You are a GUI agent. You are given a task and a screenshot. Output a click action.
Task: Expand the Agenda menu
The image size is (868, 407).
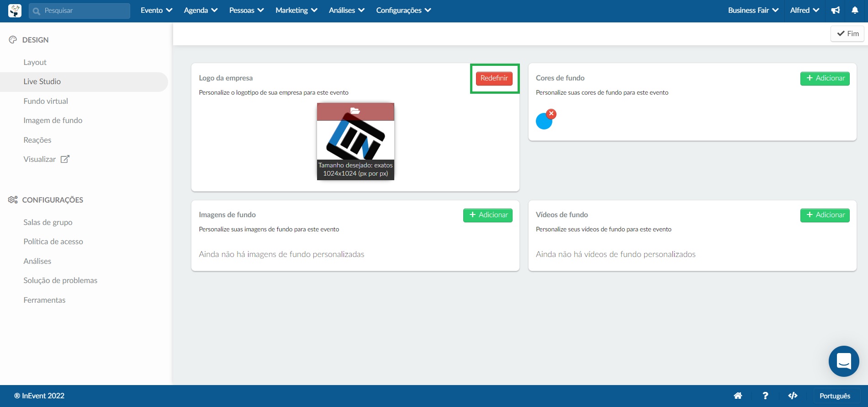pyautogui.click(x=201, y=10)
